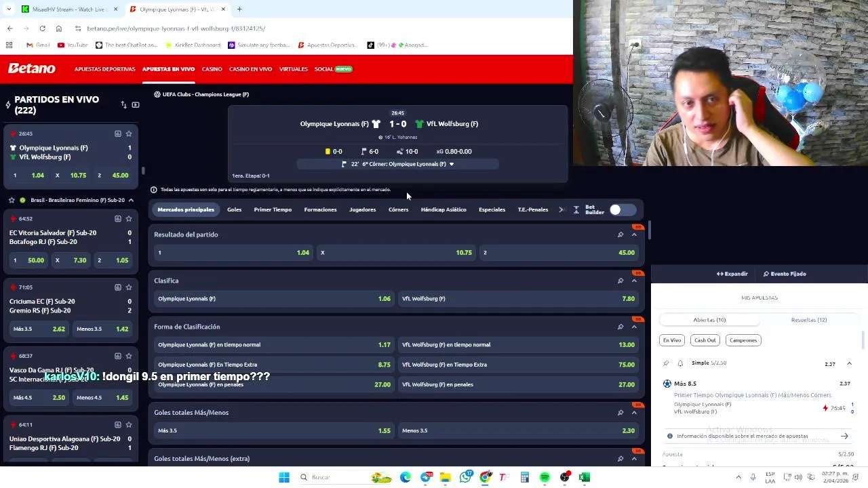Open stats icon for EC Vitoria Salvador match
Image resolution: width=868 pixels, height=488 pixels.
118,218
